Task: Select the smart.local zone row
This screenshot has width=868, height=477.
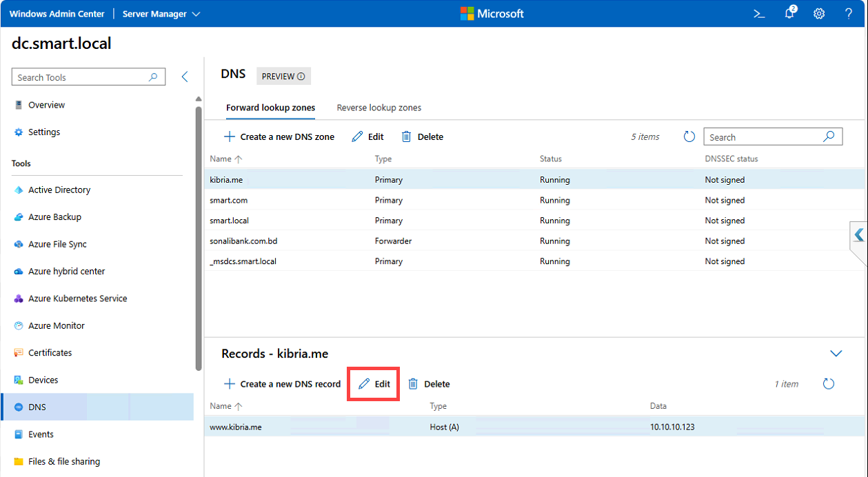Action: click(534, 221)
